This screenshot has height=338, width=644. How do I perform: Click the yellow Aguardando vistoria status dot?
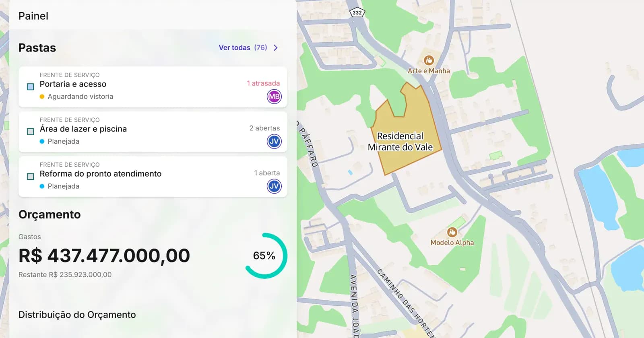pos(42,97)
